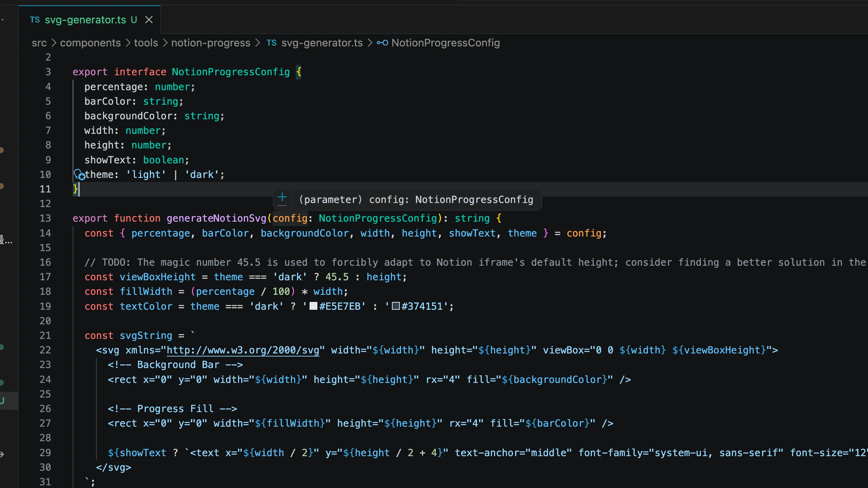This screenshot has height=488, width=868.
Task: Click the percentage property on line 4
Action: [114, 87]
